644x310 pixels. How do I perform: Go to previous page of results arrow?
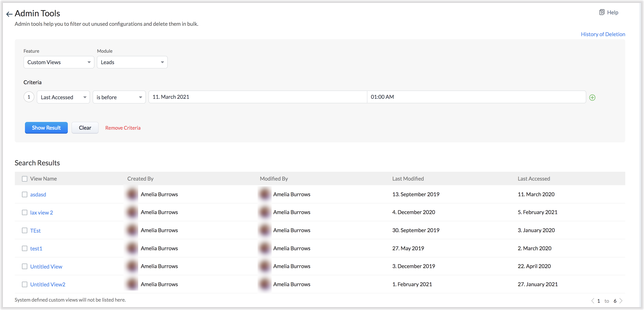pos(593,301)
